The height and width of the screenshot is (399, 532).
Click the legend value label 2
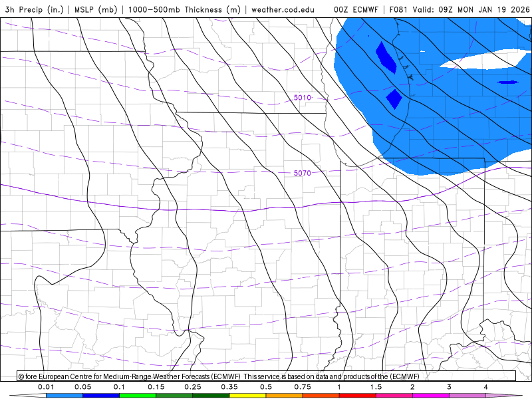tap(412, 387)
